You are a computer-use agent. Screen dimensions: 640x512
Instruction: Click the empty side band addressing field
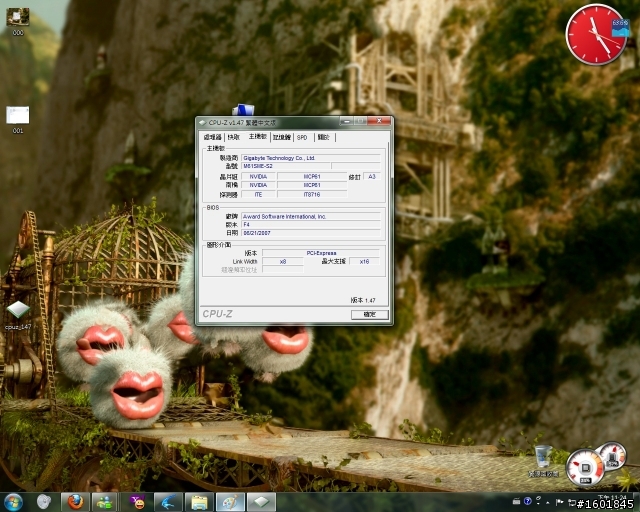[x=283, y=269]
